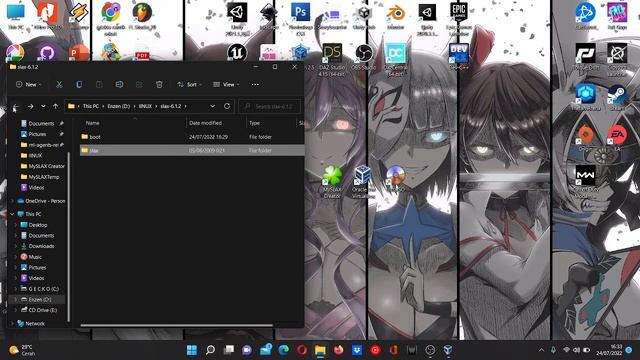Select Music under This PC

coord(31,257)
